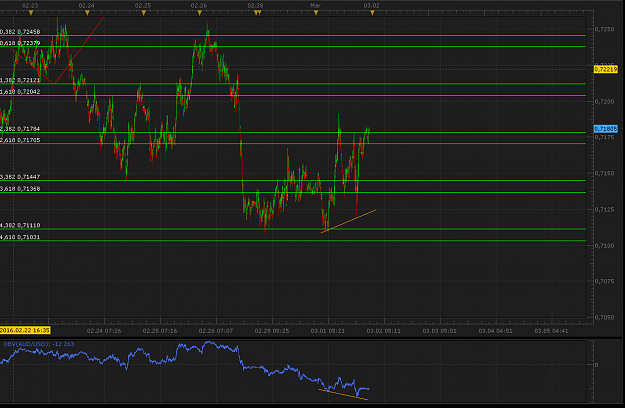Click time axis label 02.26 07:07
The height and width of the screenshot is (408, 625).
pyautogui.click(x=216, y=331)
